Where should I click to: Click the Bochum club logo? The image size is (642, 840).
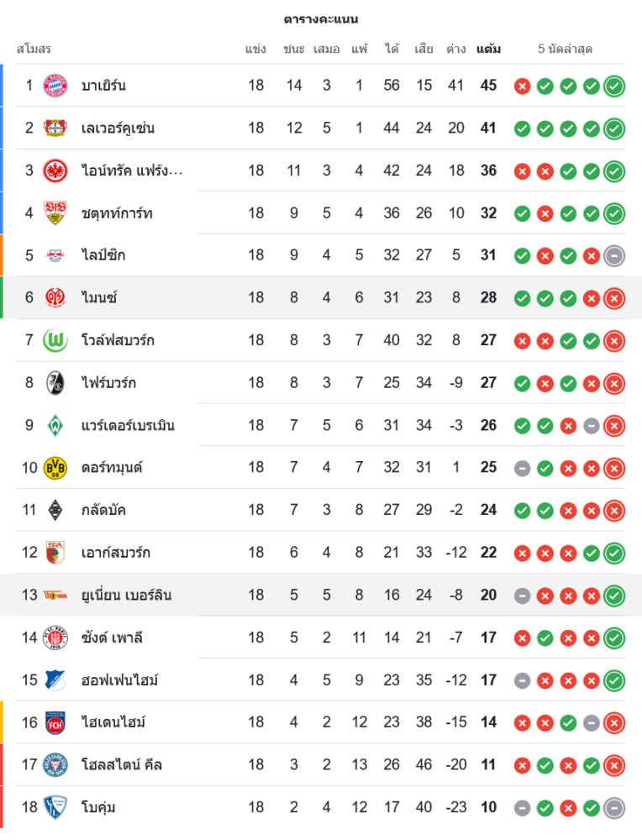tap(55, 807)
